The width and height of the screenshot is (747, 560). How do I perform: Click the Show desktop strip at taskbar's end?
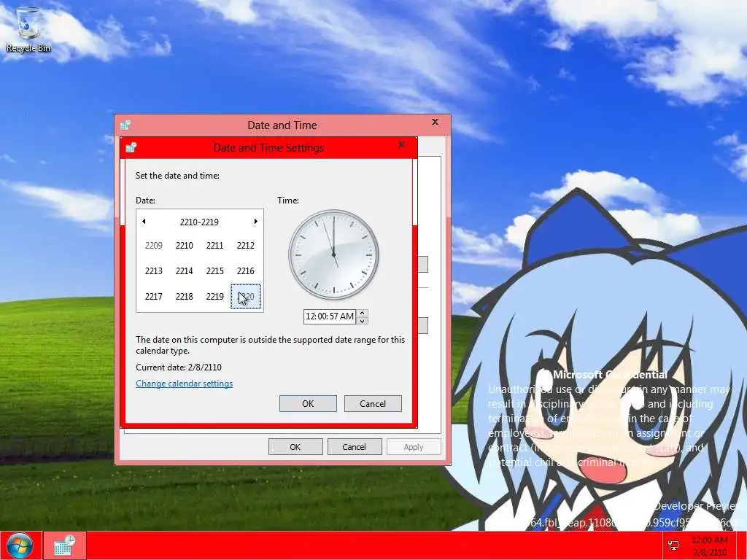(742, 545)
